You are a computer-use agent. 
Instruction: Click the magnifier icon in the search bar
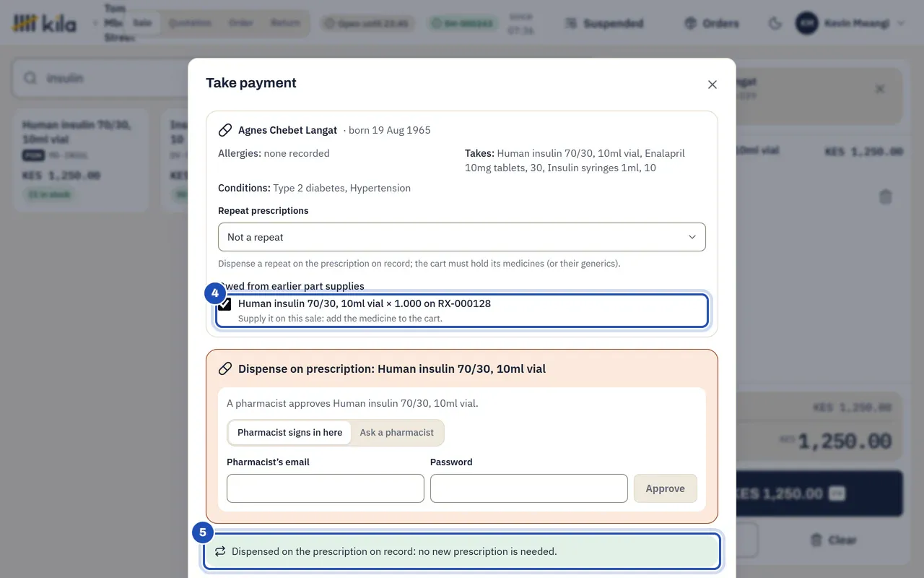(x=30, y=78)
